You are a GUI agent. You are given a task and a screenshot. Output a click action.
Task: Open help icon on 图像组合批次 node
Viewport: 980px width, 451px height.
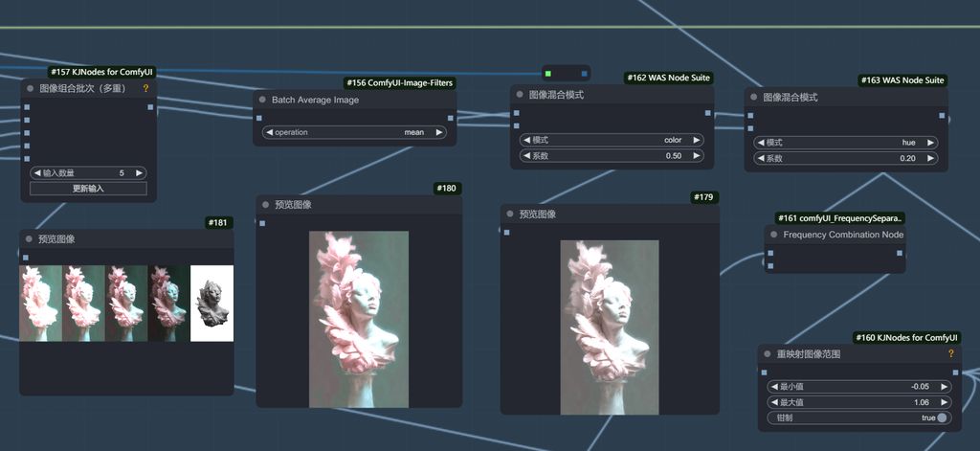tap(146, 88)
